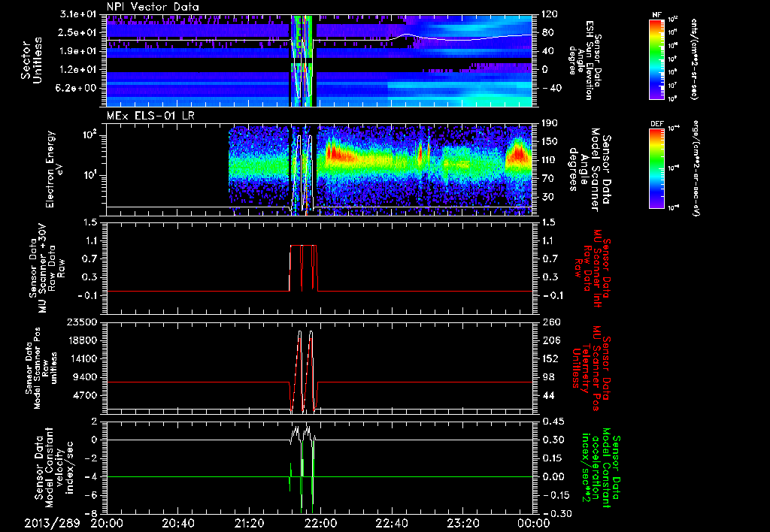Click the "Sector Unitless" axis title
This screenshot has width=770, height=532.
[32, 60]
